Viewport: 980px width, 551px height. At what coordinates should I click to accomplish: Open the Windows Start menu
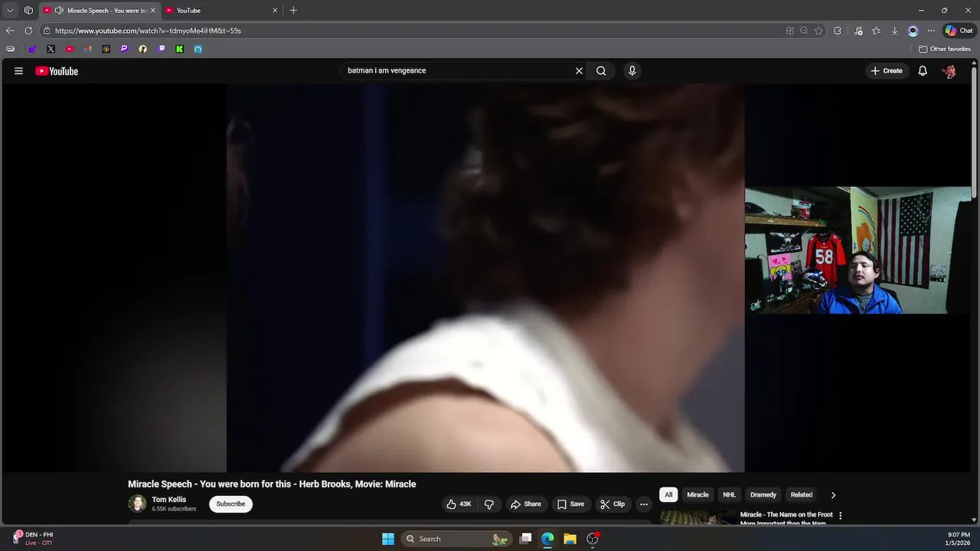click(x=388, y=539)
